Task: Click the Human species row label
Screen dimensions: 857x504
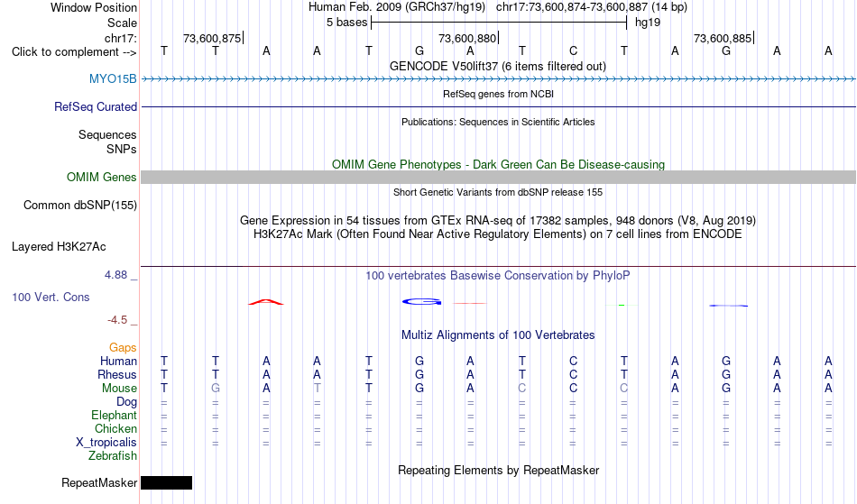Action: tap(118, 362)
